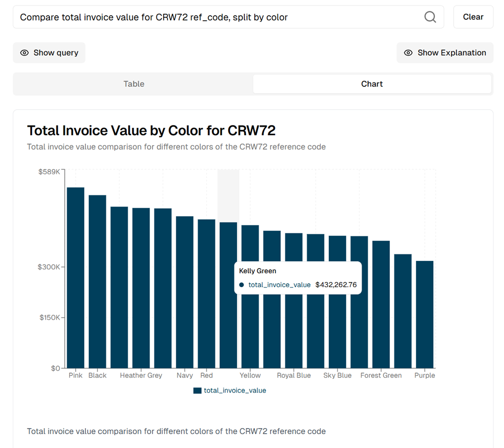
Task: Click the search magnifier icon
Action: tap(430, 17)
